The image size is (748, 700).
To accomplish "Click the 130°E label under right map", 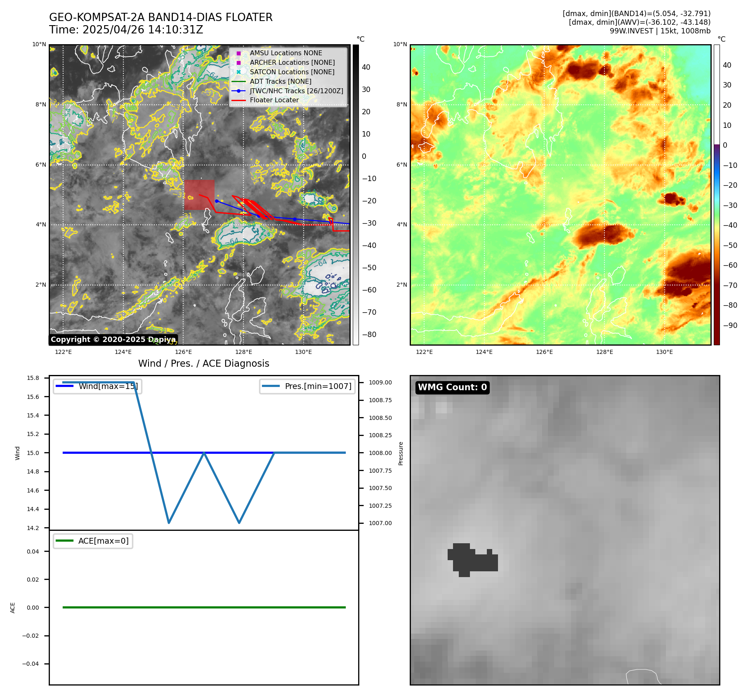I will [x=664, y=352].
